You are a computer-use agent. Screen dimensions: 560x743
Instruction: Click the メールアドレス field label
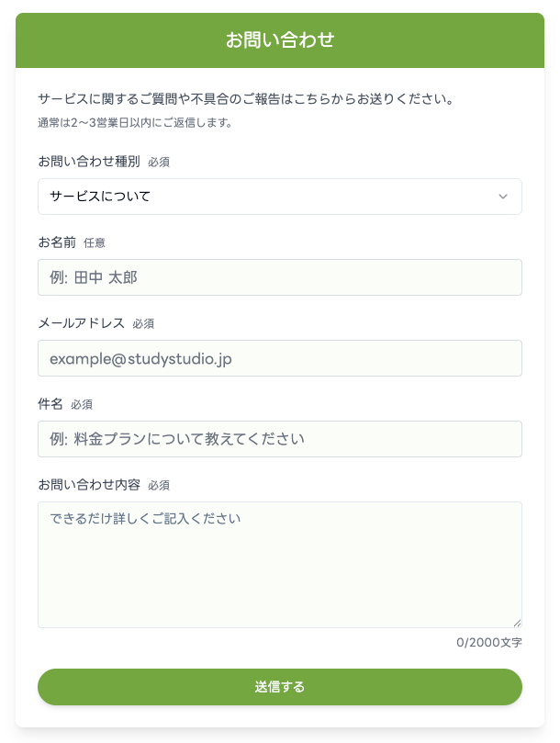[82, 323]
